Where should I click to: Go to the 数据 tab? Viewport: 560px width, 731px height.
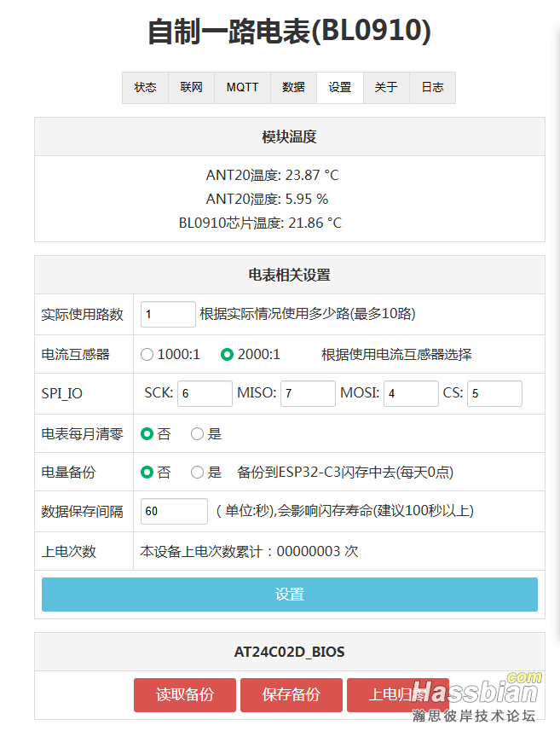(x=293, y=87)
